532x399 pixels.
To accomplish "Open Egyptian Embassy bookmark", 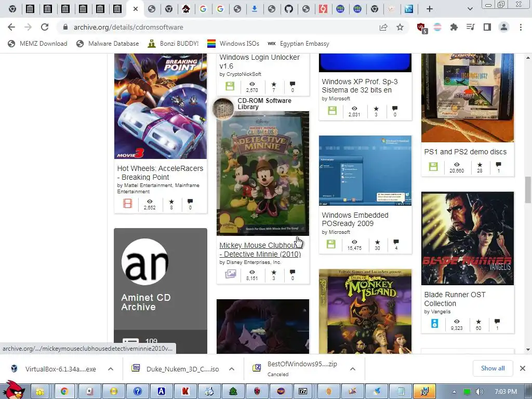I will point(298,44).
